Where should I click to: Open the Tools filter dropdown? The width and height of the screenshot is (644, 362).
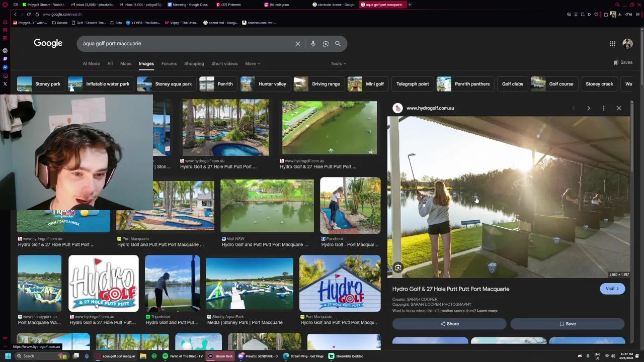pyautogui.click(x=338, y=64)
